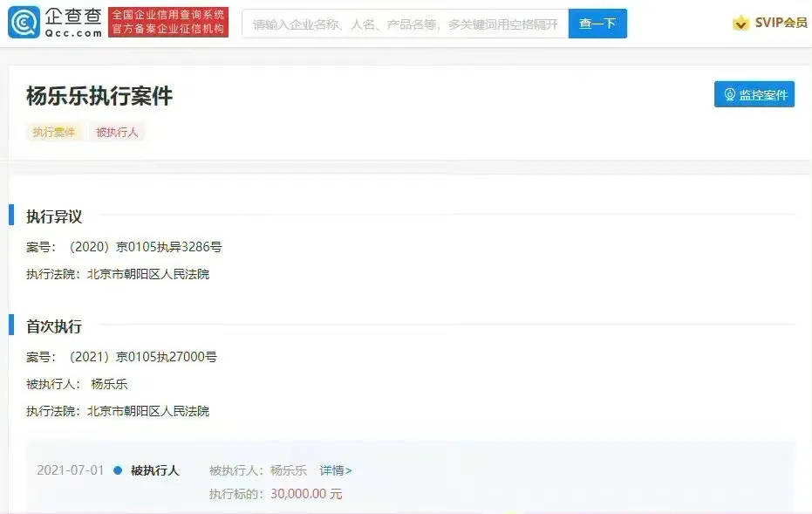Click 北京市朝阳区人民法院 under 执行异议 section
This screenshot has width=812, height=514.
(x=148, y=274)
